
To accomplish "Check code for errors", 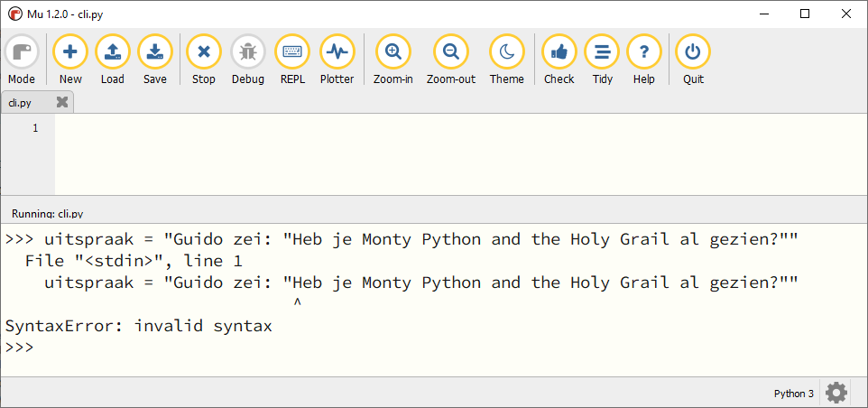I will [x=559, y=60].
